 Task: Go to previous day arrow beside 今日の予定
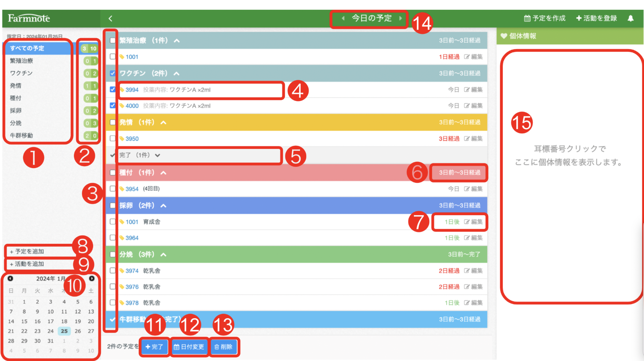coord(343,18)
